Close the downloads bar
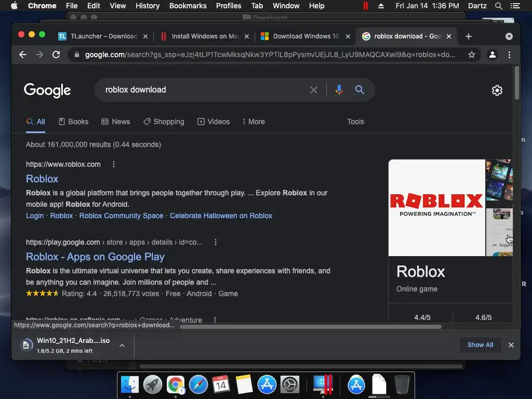This screenshot has height=399, width=532. click(511, 345)
